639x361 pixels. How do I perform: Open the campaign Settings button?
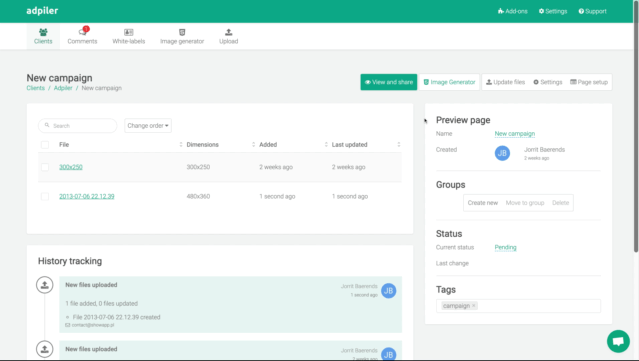coord(548,82)
